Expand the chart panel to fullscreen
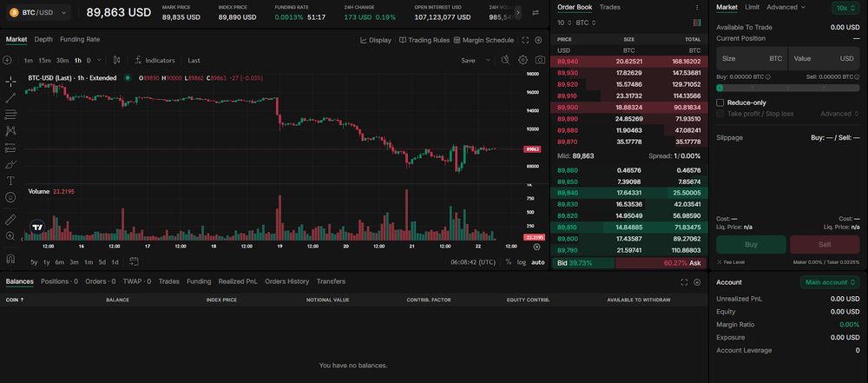The height and width of the screenshot is (383, 868). coord(525,40)
